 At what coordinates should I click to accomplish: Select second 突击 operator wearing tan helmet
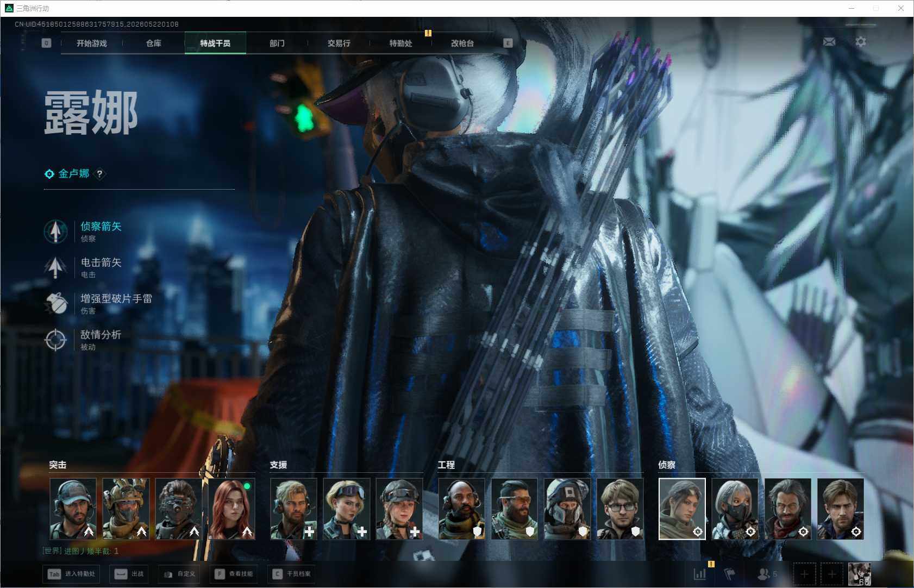pos(126,509)
